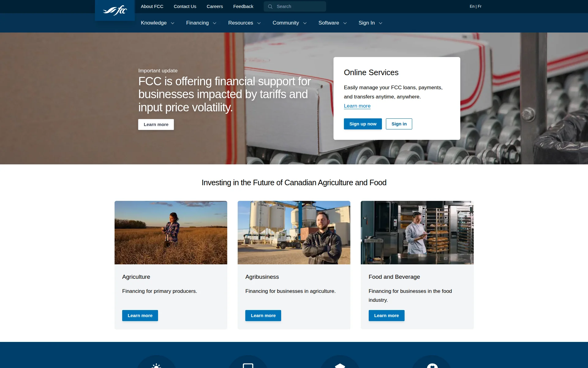
Task: Open the Agribusiness card photo
Action: pos(294,232)
